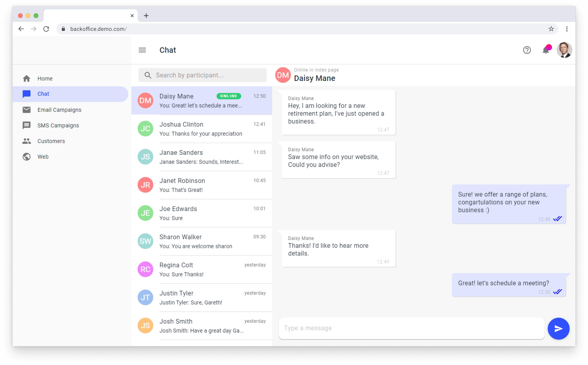588x365 pixels.
Task: Click Sharon Walker's SW avatar
Action: [x=145, y=241]
